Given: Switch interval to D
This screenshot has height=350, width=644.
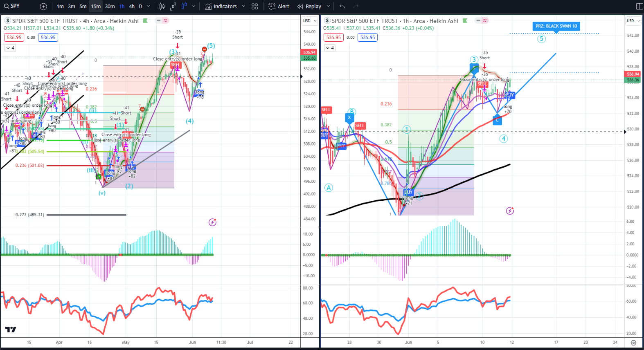Looking at the screenshot, I should 140,7.
